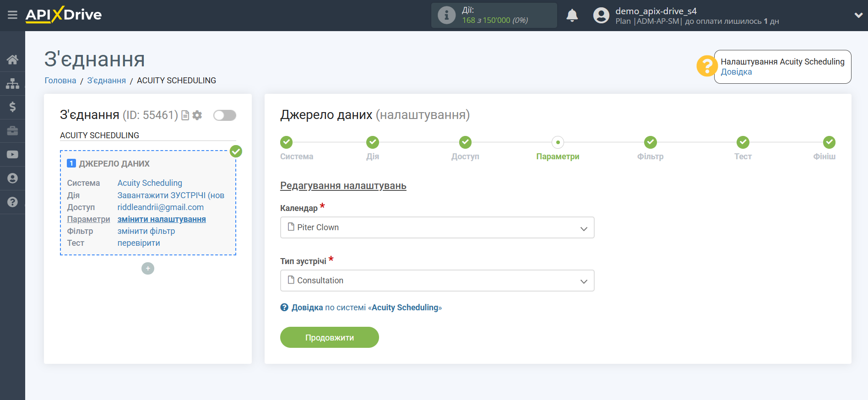868x400 pixels.
Task: Click the data source green checkmark
Action: (236, 151)
